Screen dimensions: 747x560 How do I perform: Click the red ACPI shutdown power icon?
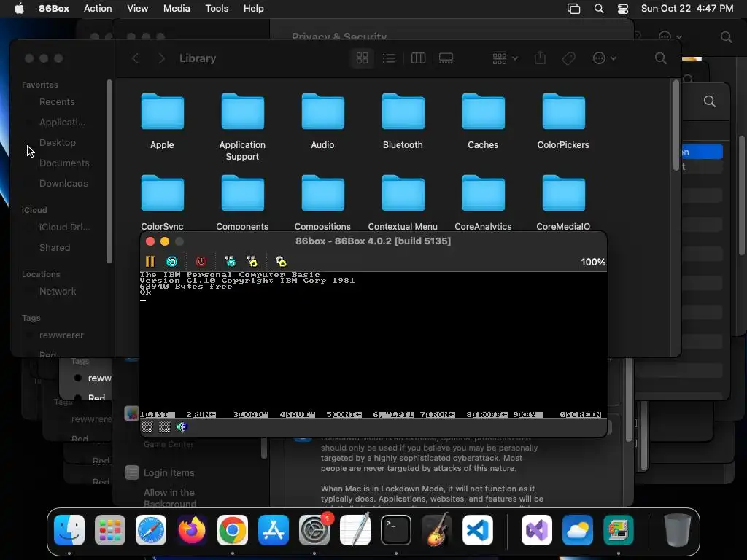click(x=201, y=262)
